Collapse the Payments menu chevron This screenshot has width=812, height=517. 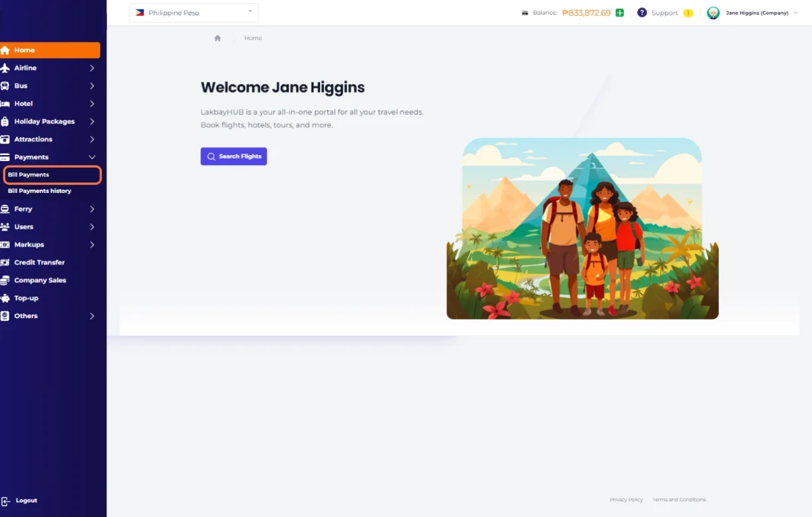tap(92, 157)
